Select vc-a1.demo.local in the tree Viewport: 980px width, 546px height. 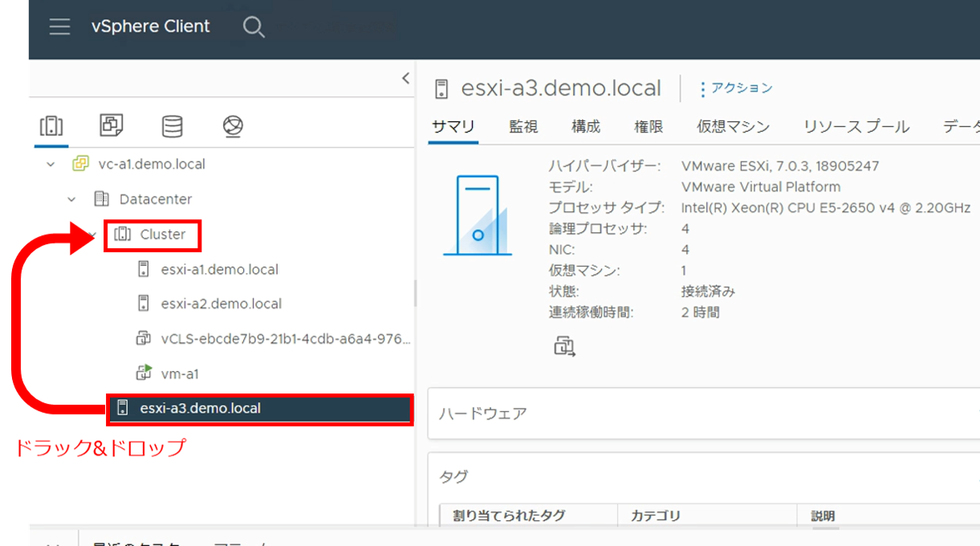click(152, 164)
